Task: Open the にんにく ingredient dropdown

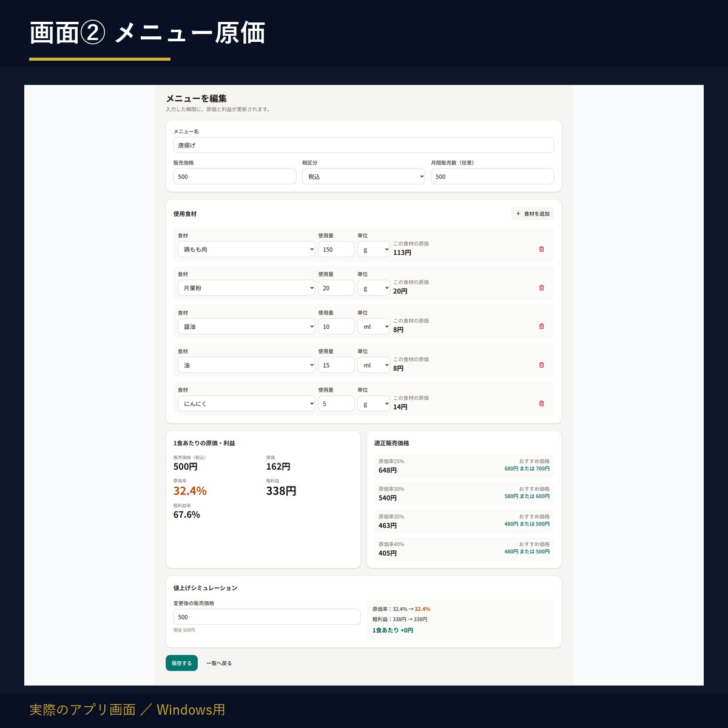Action: [246, 403]
